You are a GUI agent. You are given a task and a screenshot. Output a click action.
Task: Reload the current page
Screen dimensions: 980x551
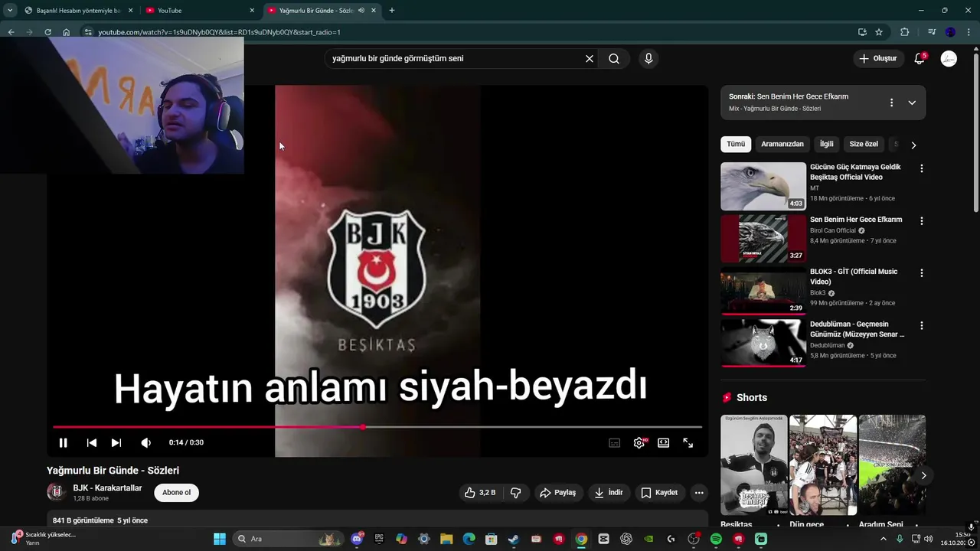[47, 32]
